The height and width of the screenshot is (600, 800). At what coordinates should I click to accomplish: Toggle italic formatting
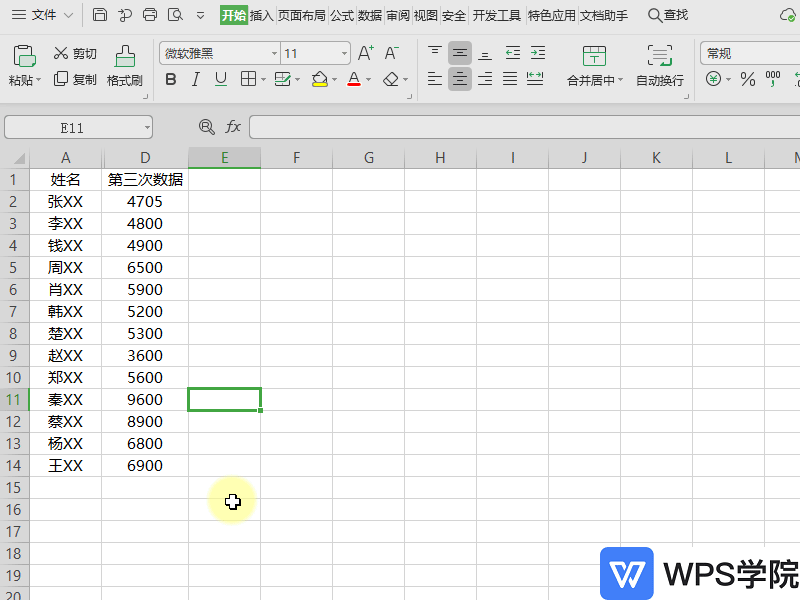(x=195, y=79)
